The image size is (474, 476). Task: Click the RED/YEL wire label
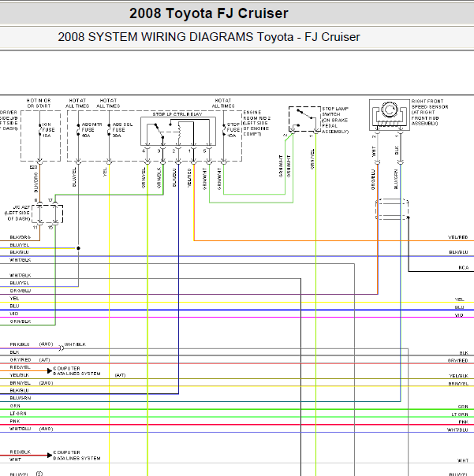tap(20, 367)
